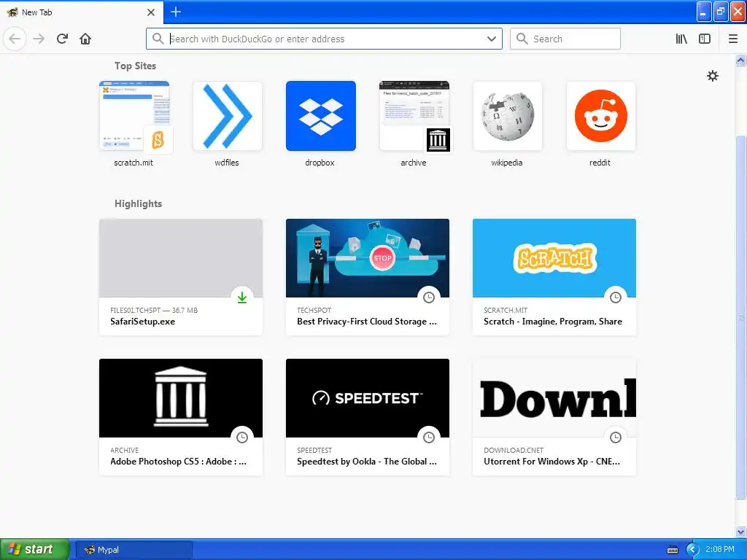The height and width of the screenshot is (560, 747).
Task: Click the green download icon on SafariSetup card
Action: 242,297
